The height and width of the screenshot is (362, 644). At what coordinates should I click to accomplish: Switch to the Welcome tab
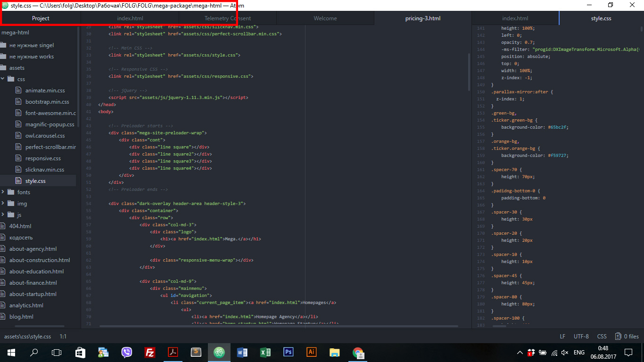(325, 18)
